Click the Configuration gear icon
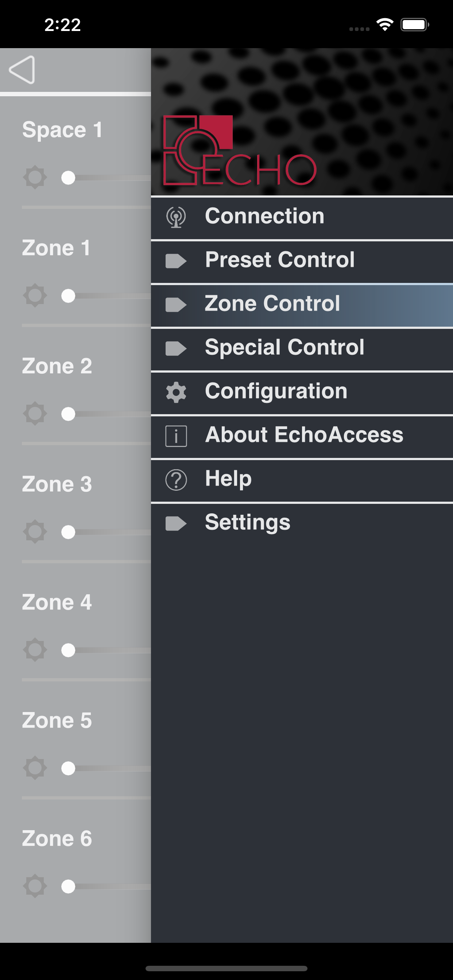Screen dimensions: 453x980 coord(175,391)
